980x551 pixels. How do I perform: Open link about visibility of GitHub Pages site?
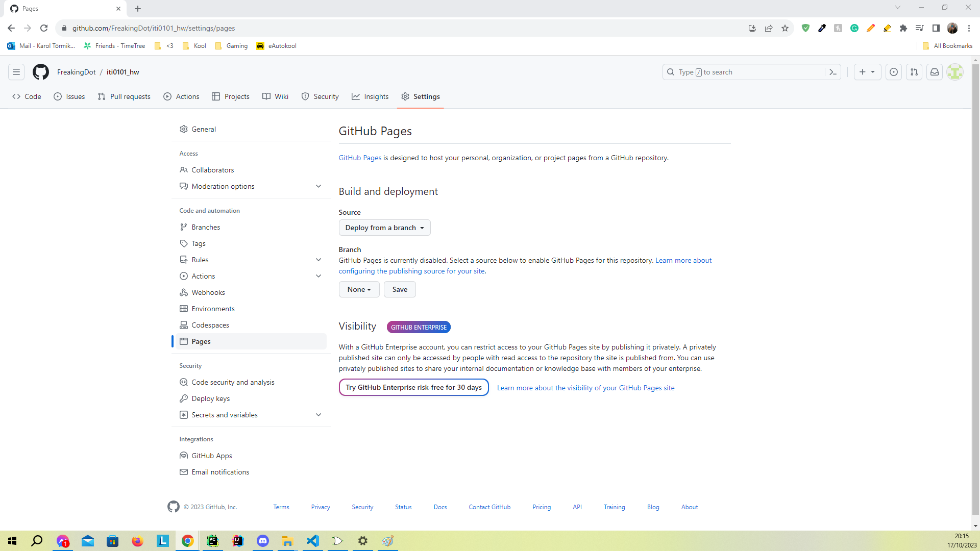585,388
